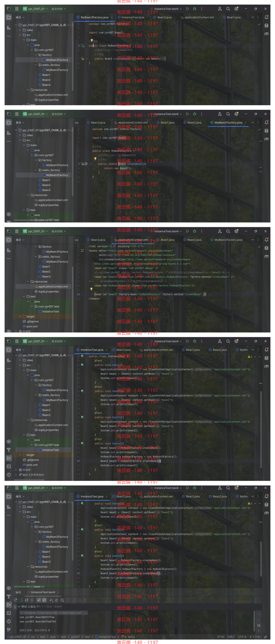The height and width of the screenshot is (644, 275).
Task: Open 项目 view dropdown in MyBean3Factory window
Action: click(x=20, y=17)
